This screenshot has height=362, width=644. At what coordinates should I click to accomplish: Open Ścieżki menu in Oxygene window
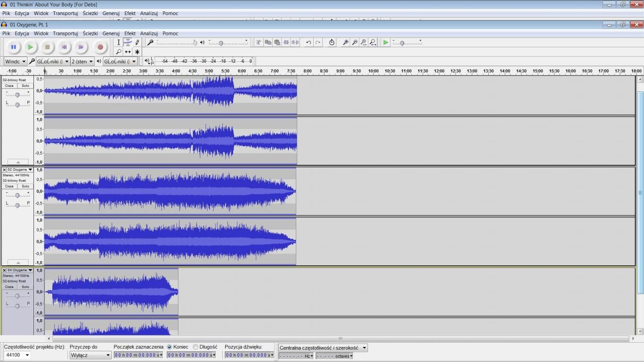pos(90,33)
